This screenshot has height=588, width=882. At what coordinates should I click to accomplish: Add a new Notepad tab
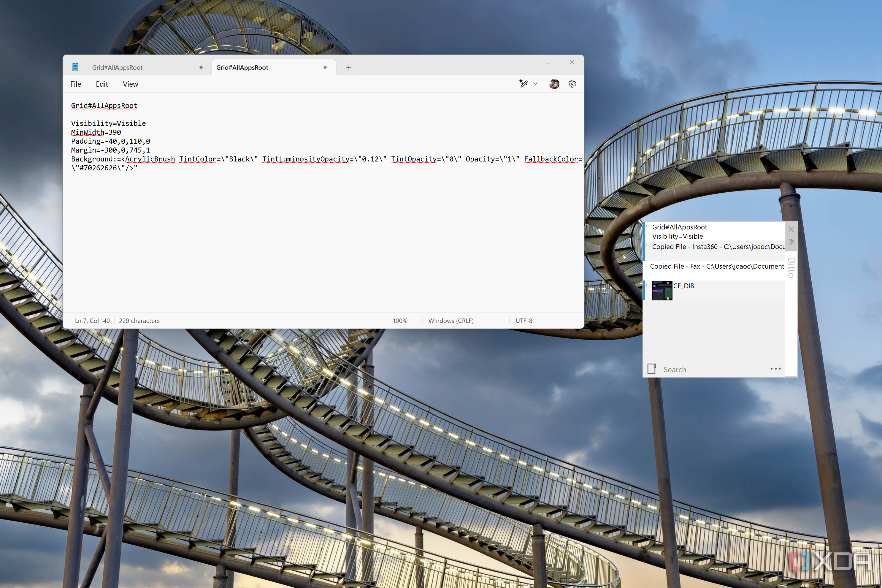coord(349,67)
